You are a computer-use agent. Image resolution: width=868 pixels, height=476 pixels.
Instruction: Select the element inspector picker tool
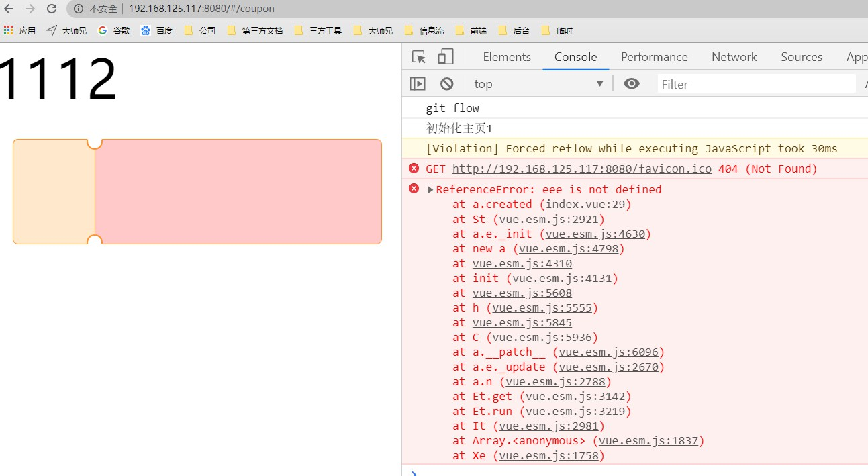point(418,56)
